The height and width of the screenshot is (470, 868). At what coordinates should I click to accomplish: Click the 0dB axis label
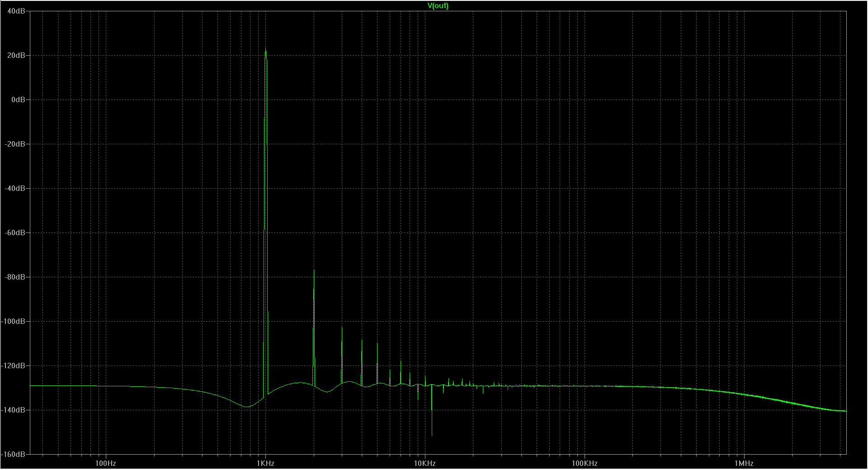coord(18,100)
